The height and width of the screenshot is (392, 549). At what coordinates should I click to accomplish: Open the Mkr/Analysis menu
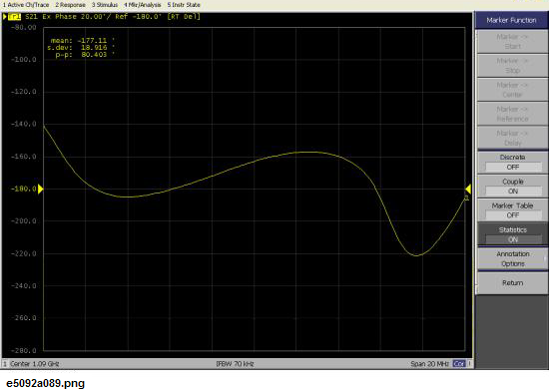pos(142,5)
